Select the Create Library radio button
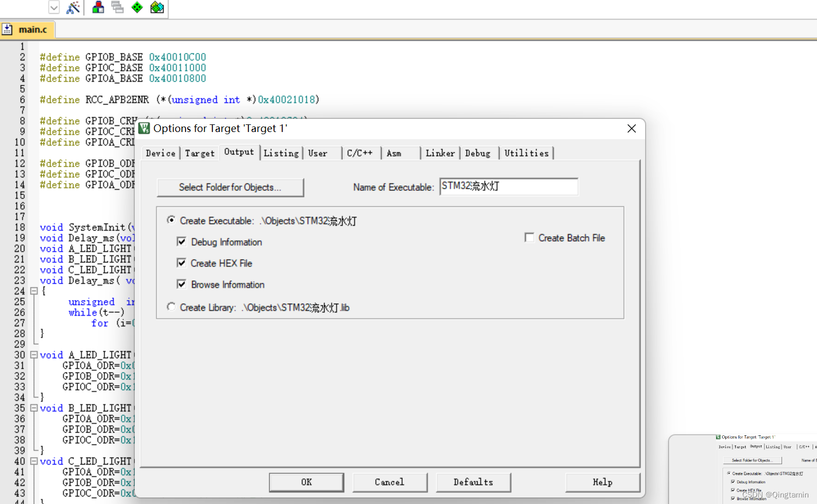Screen dimensions: 817x504 171,307
